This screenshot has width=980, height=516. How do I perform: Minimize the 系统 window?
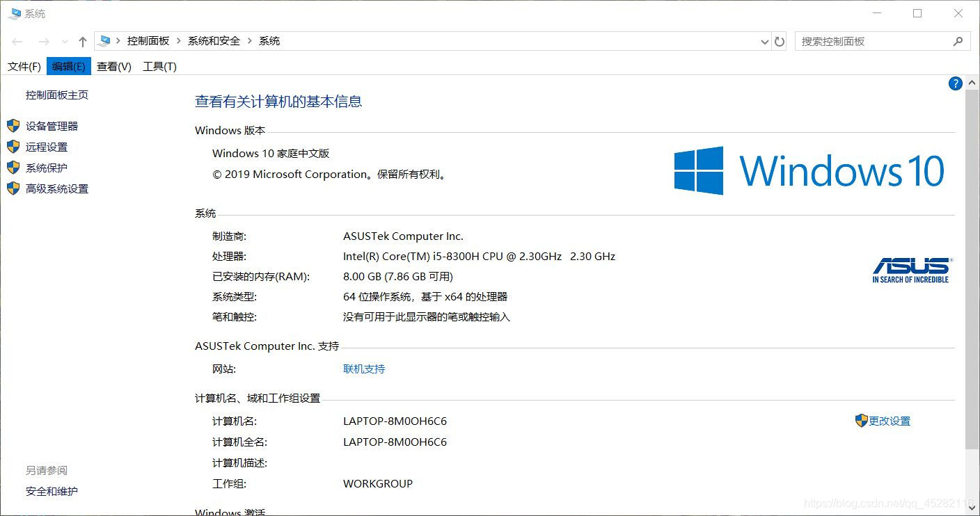click(x=877, y=13)
